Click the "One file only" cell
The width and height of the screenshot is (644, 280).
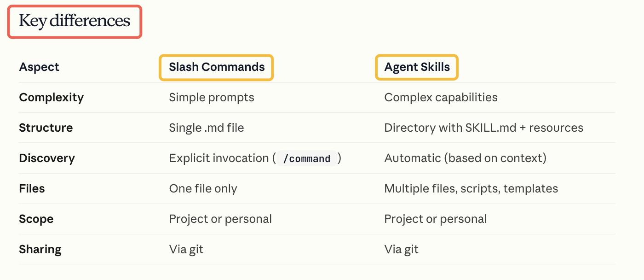[x=203, y=189]
